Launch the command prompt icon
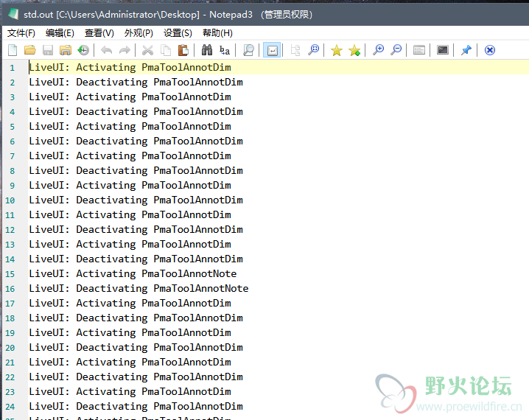The height and width of the screenshot is (420, 529). (x=443, y=50)
